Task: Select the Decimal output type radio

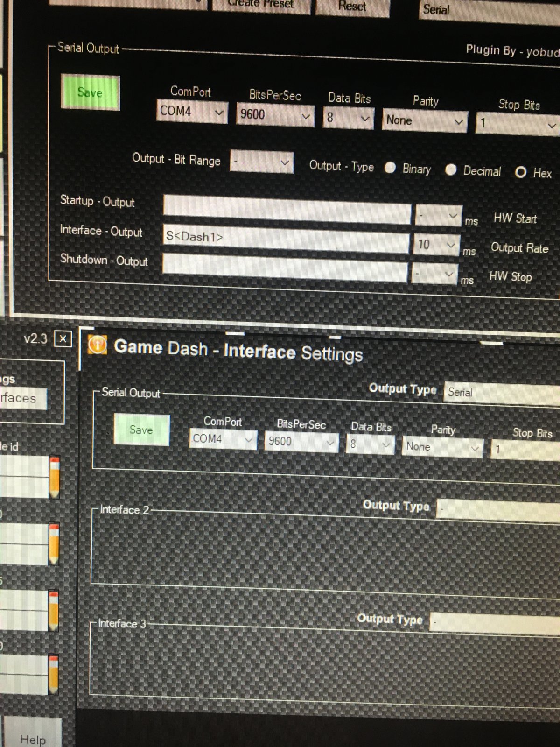Action: pyautogui.click(x=450, y=170)
